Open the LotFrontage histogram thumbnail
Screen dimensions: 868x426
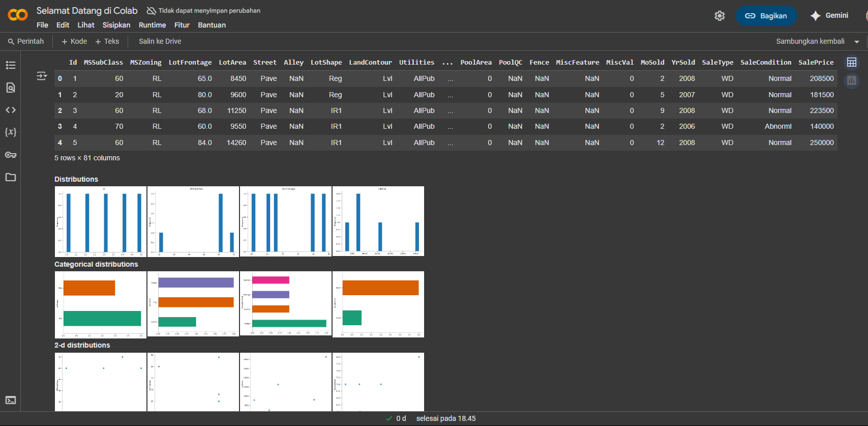pyautogui.click(x=286, y=221)
